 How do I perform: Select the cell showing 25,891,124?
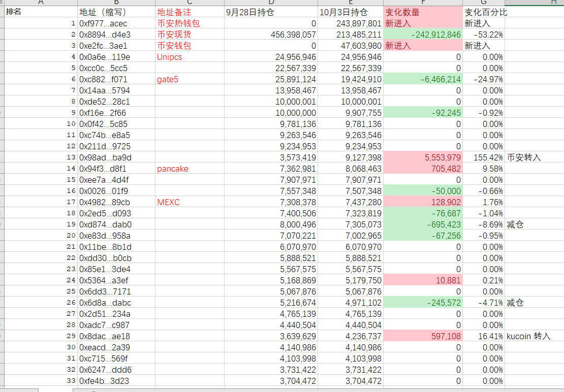point(271,79)
